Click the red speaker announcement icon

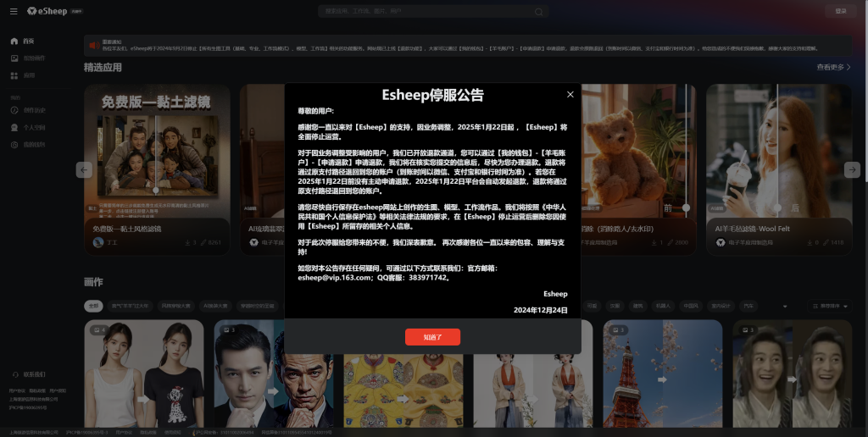(x=94, y=46)
